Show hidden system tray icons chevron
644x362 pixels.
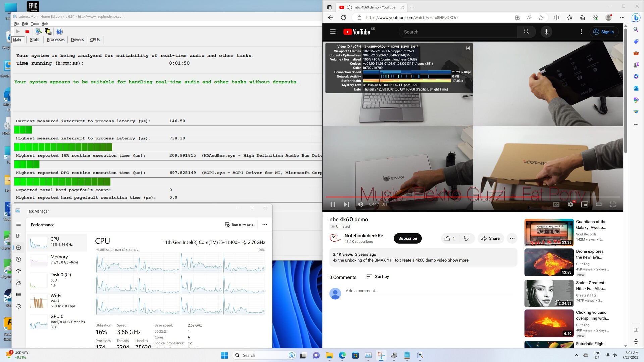(576, 355)
